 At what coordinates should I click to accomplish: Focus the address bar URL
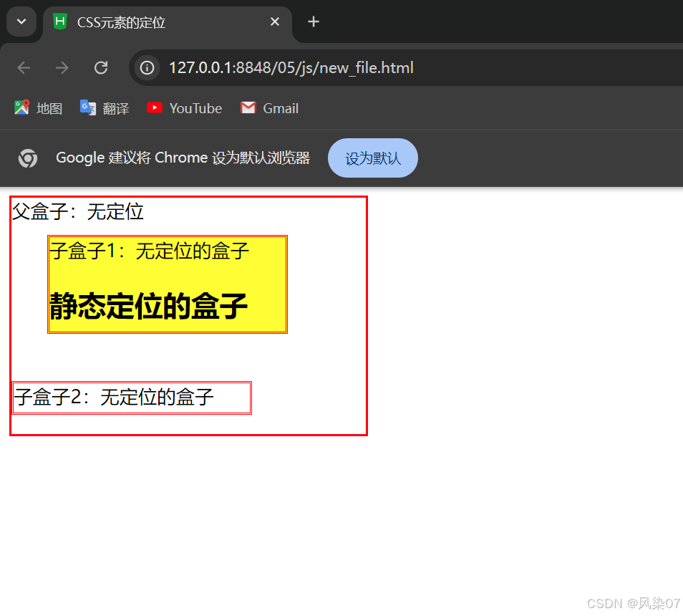(x=291, y=67)
